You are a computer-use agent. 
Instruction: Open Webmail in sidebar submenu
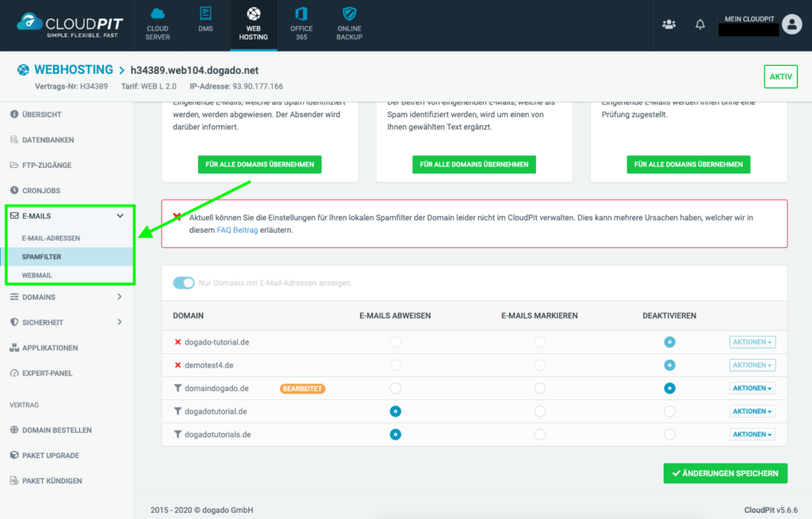[x=37, y=275]
